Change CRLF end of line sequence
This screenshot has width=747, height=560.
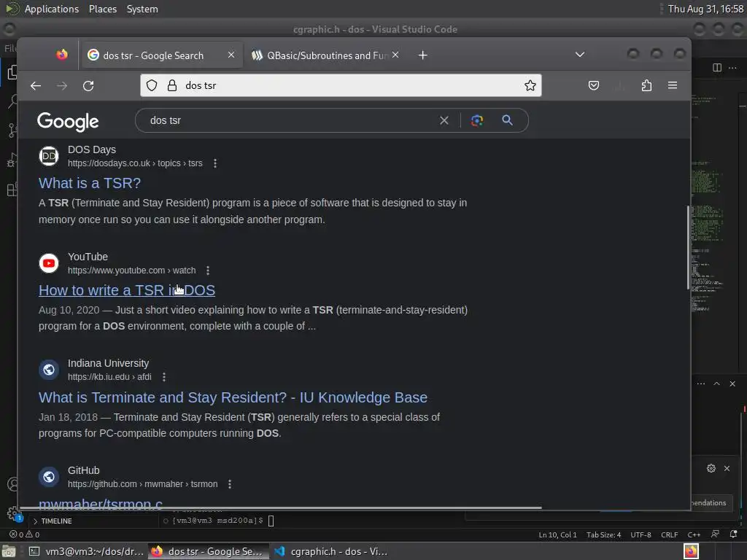670,534
